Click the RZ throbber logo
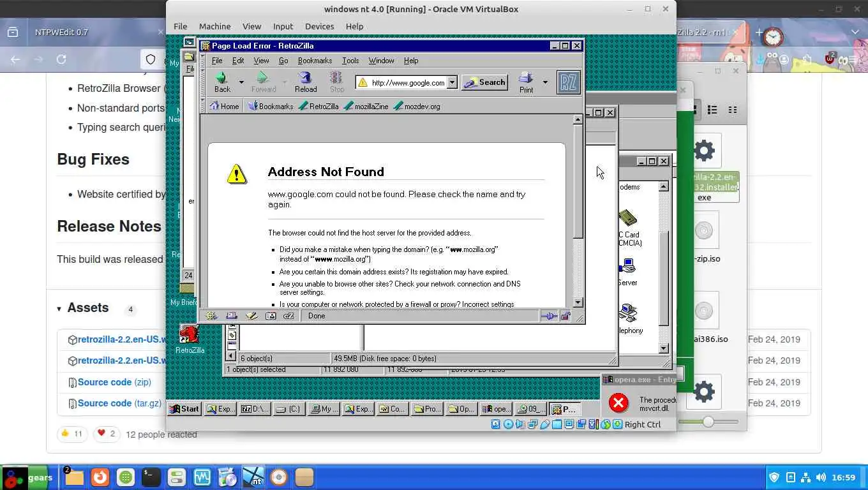Image resolution: width=868 pixels, height=490 pixels. coord(569,82)
